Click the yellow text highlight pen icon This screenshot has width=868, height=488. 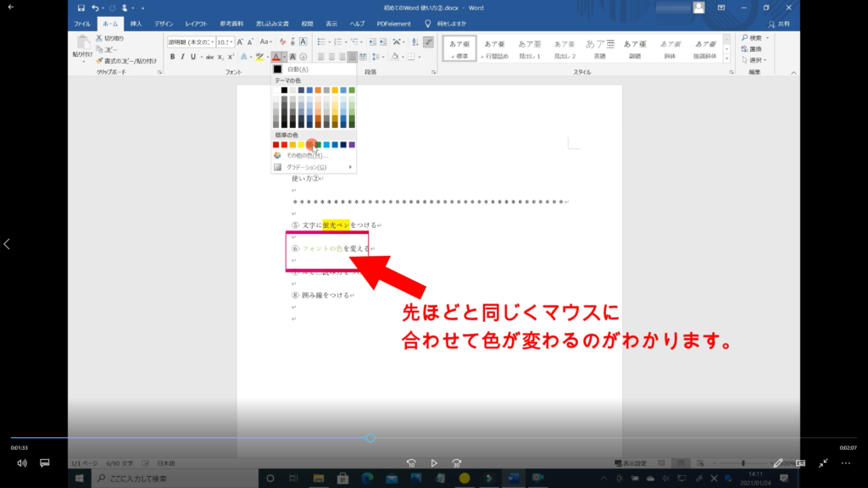[259, 57]
